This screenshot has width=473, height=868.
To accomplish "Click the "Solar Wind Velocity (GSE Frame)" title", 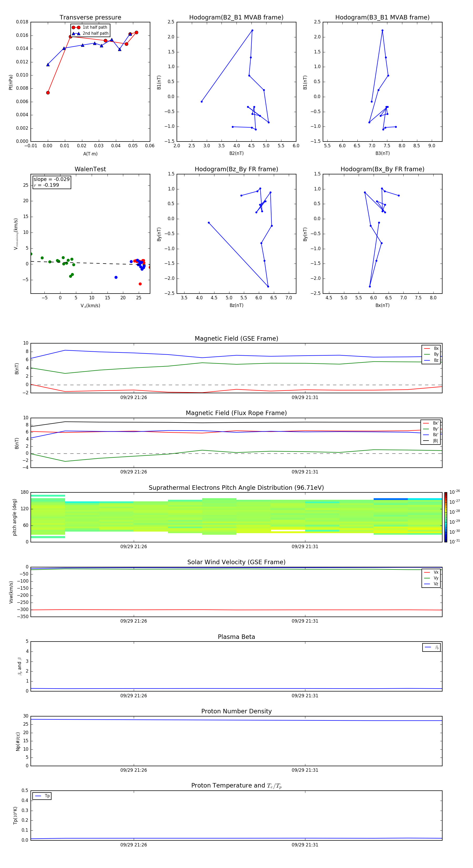I will coord(236,562).
